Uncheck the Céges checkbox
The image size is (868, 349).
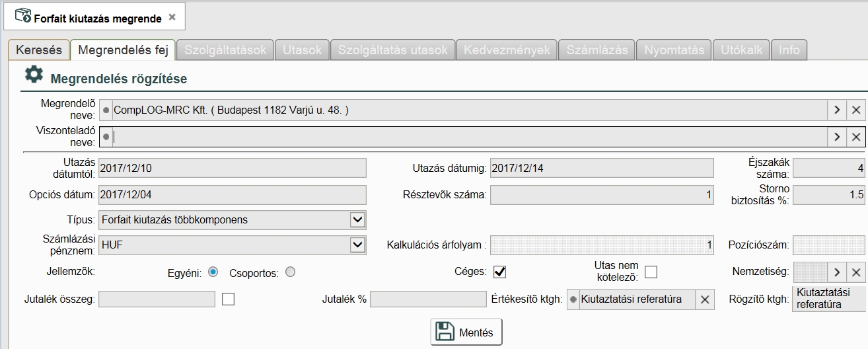[499, 272]
